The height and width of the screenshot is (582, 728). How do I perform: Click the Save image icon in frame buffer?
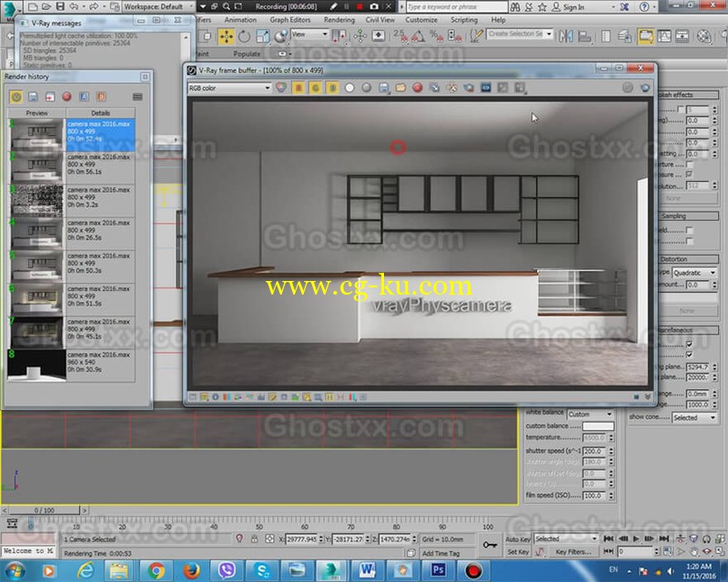pyautogui.click(x=383, y=87)
